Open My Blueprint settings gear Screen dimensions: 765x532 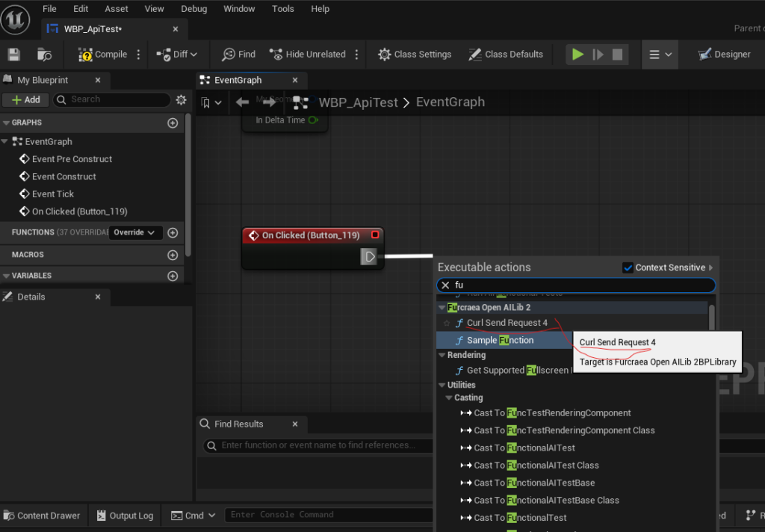[181, 99]
